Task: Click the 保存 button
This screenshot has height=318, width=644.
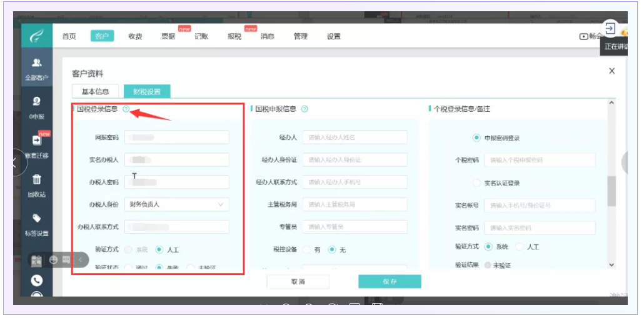Action: click(x=390, y=282)
